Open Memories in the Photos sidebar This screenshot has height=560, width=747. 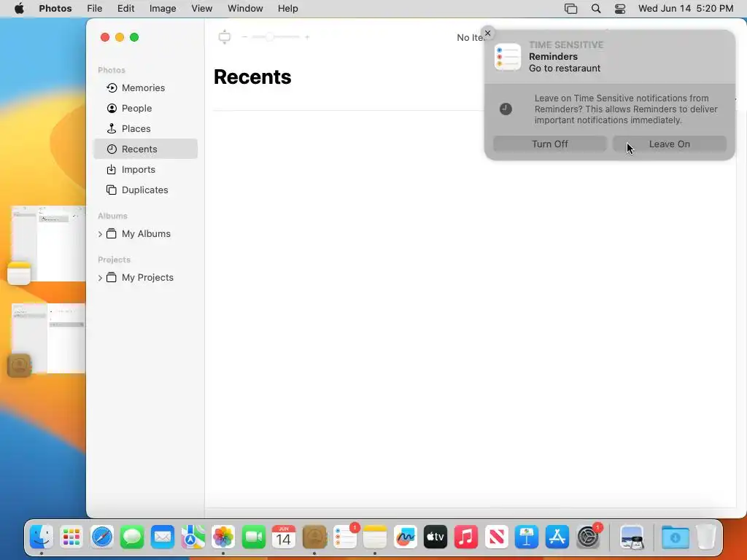[x=146, y=88]
